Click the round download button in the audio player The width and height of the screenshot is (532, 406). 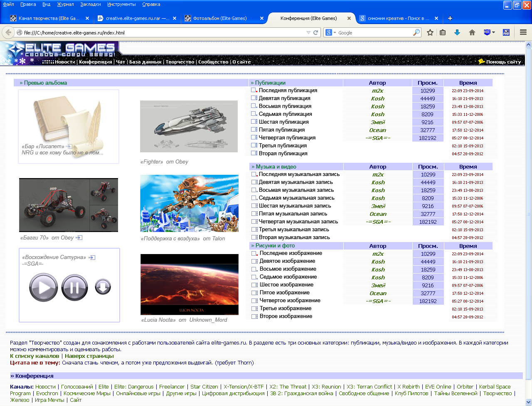click(x=103, y=287)
